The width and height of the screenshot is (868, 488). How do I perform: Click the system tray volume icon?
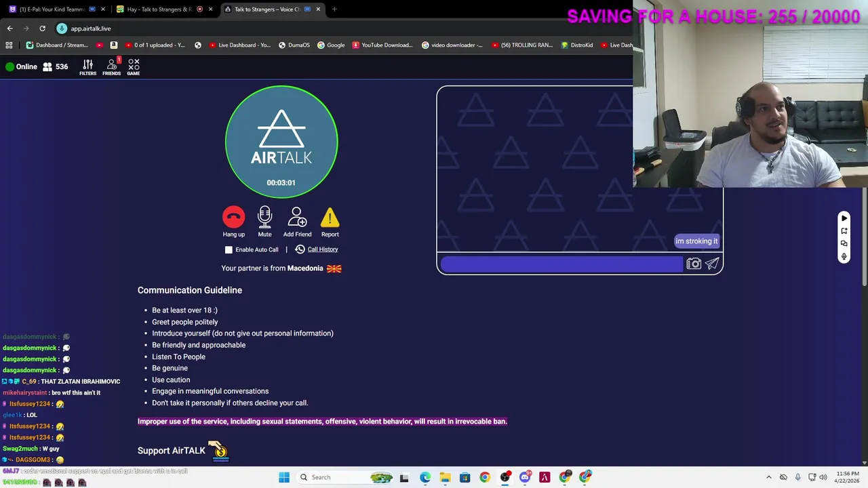[823, 477]
